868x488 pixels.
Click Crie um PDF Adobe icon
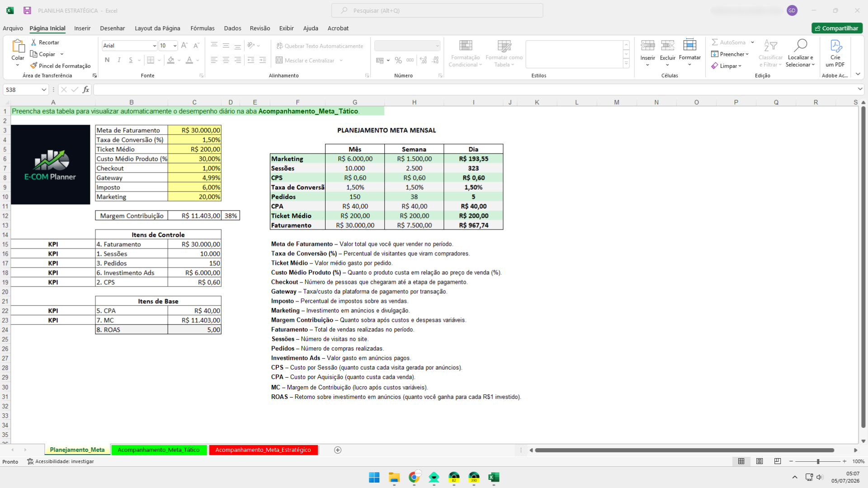835,46
